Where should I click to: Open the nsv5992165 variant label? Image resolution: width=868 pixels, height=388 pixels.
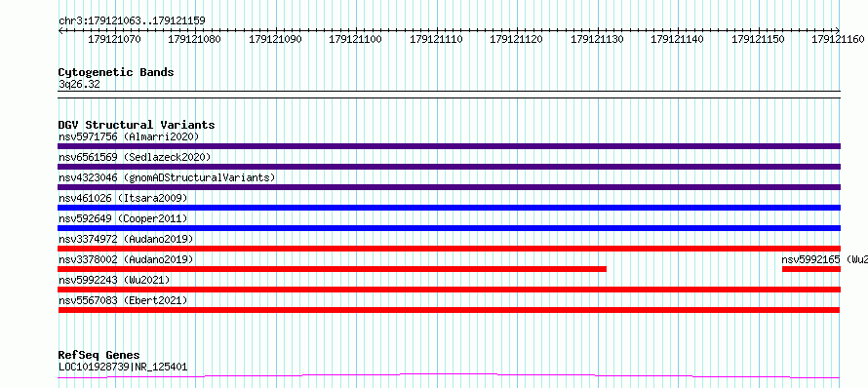click(x=824, y=259)
